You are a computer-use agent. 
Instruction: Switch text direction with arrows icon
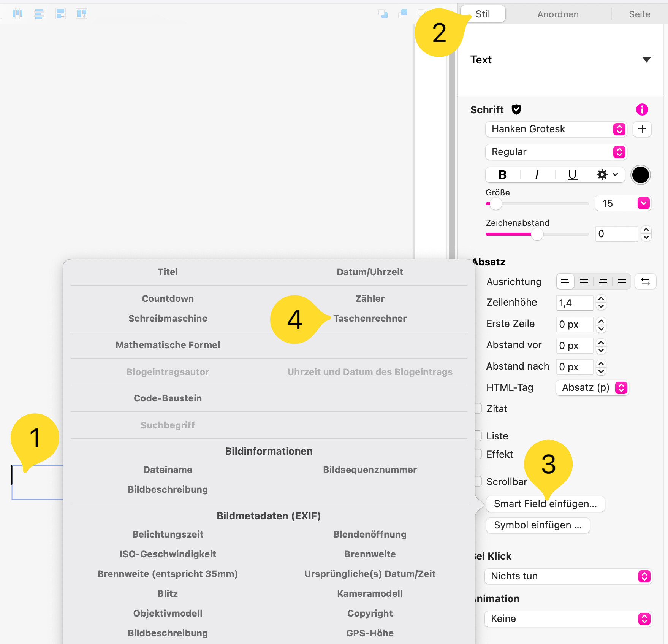click(x=645, y=281)
